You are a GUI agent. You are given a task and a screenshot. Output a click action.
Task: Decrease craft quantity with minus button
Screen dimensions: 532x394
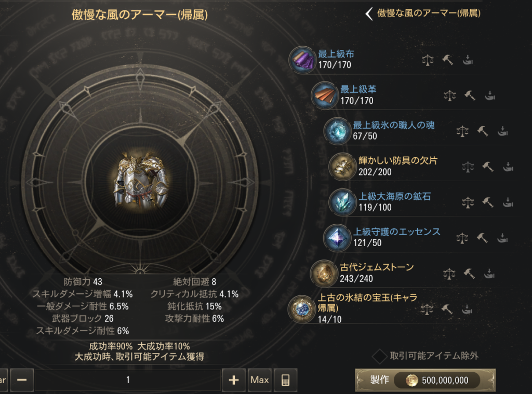pyautogui.click(x=22, y=380)
